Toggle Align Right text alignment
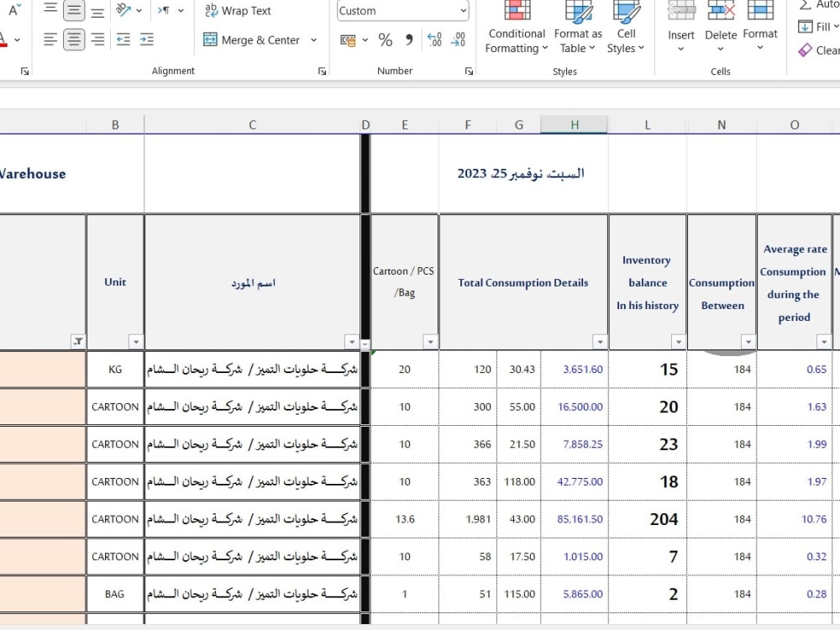Screen dimensions: 840x630 pos(97,39)
